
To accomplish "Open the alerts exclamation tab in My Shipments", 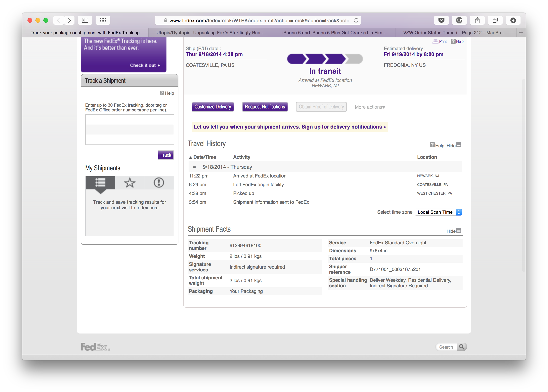I will tap(159, 183).
